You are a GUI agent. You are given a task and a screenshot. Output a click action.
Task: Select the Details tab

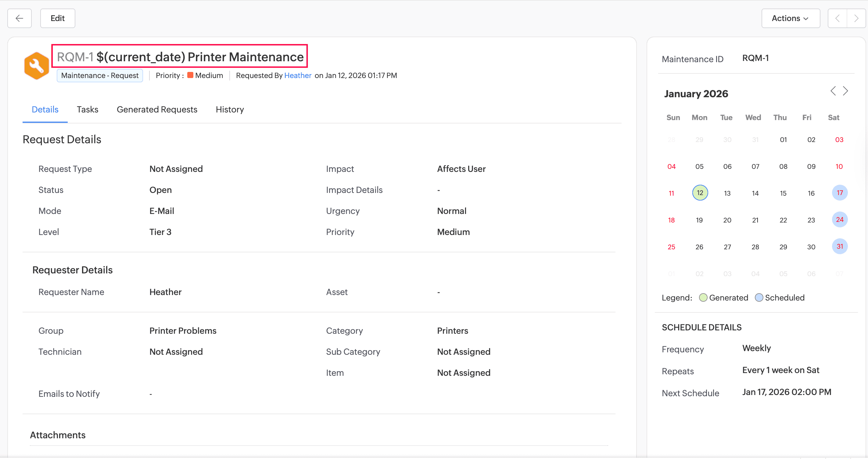[45, 109]
